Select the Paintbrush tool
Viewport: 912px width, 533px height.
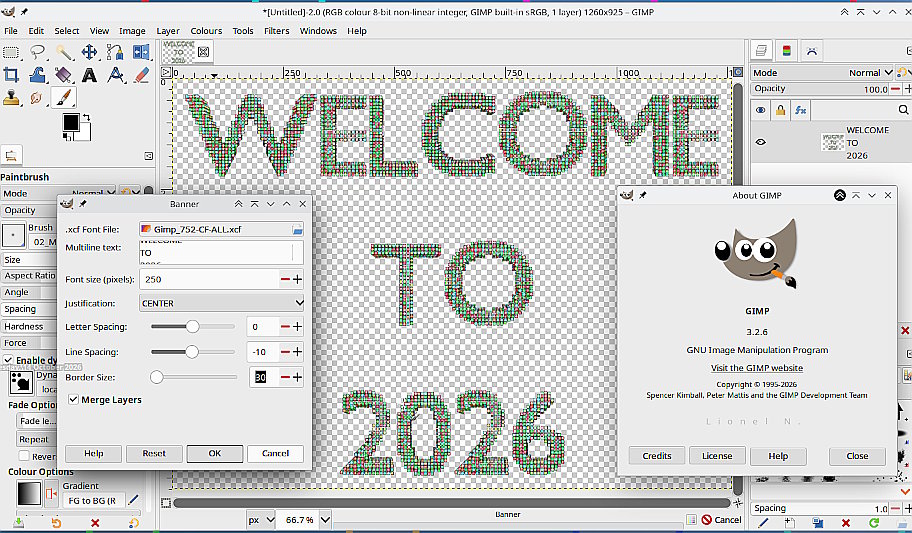63,97
